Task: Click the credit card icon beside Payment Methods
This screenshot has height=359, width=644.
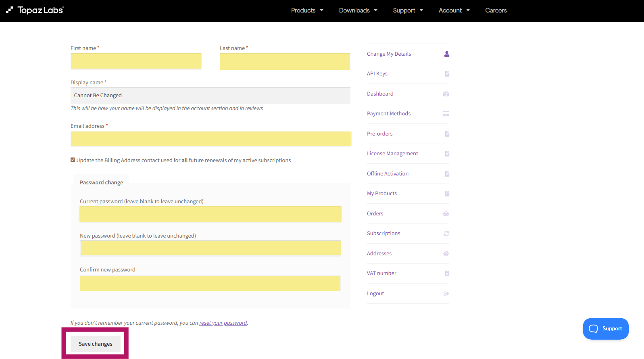Action: coord(446,114)
